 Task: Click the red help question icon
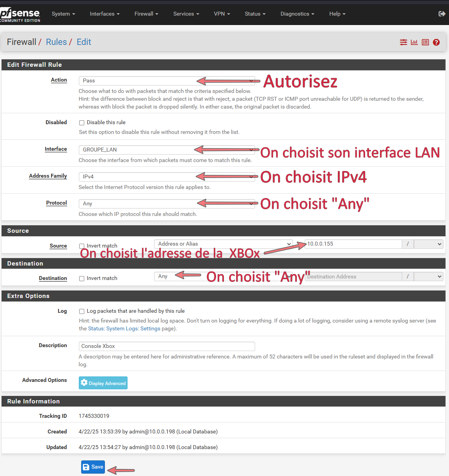click(436, 42)
